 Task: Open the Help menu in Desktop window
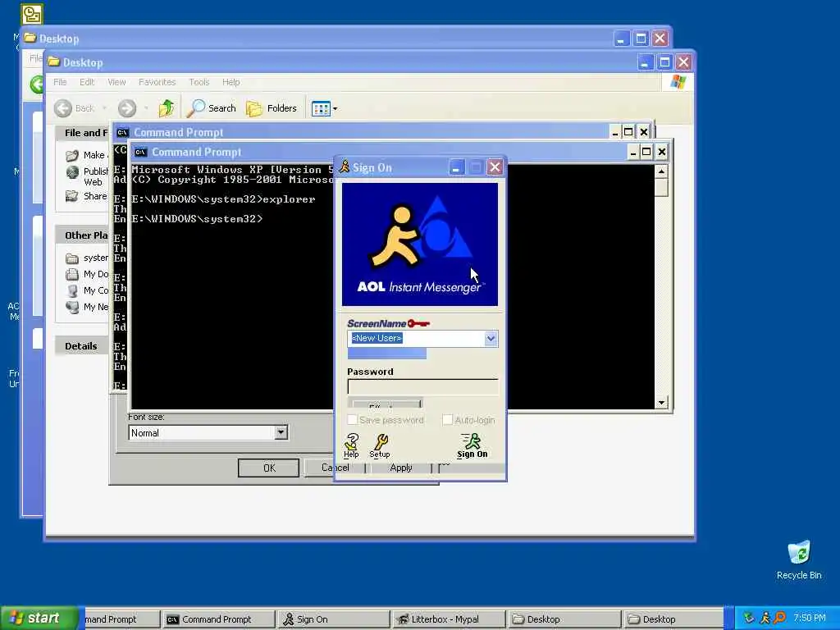(x=231, y=82)
